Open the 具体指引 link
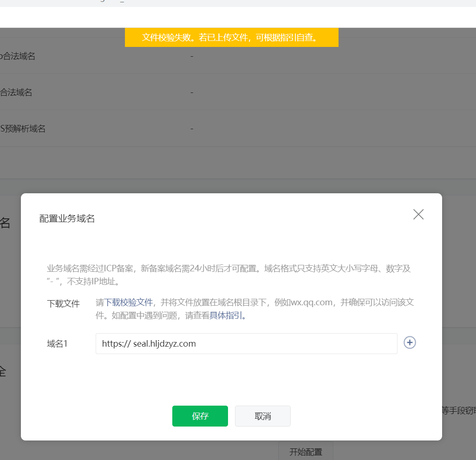The image size is (476, 460). tap(226, 315)
